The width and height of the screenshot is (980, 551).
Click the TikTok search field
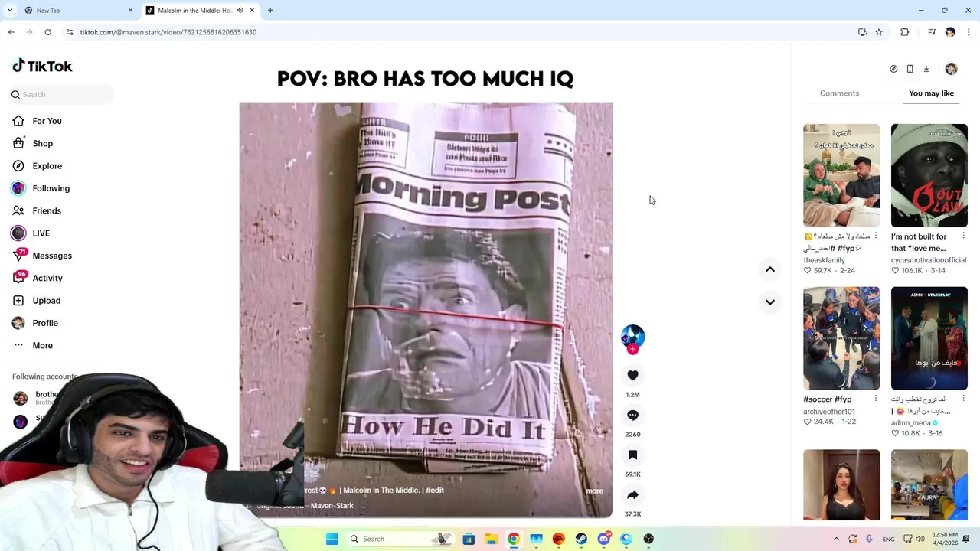click(61, 94)
